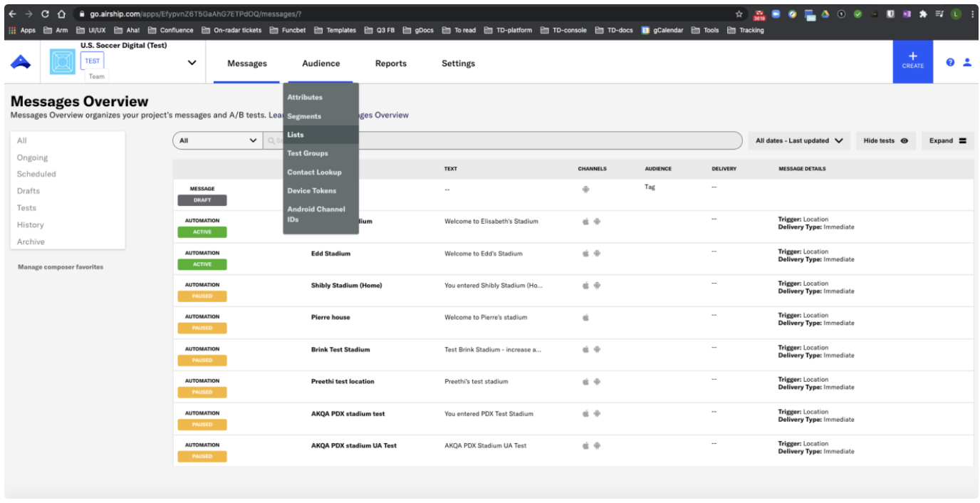
Task: Open the All dates - Last updated dropdown
Action: pos(798,141)
